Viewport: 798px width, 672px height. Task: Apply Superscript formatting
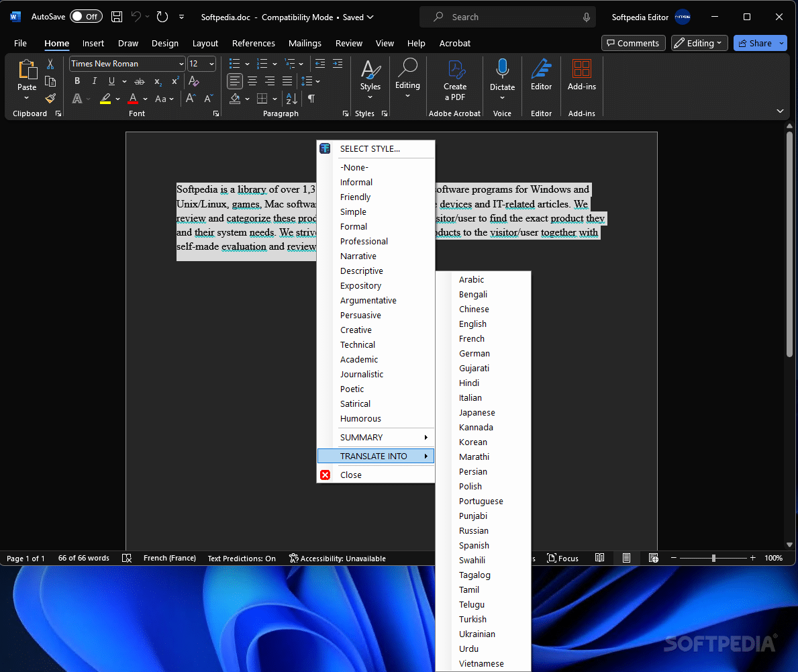click(x=175, y=81)
